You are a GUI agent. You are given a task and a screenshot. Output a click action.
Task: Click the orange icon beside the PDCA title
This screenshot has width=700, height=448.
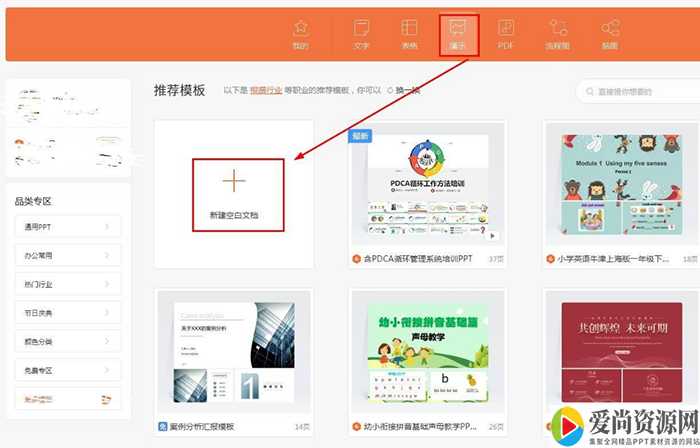coord(356,259)
